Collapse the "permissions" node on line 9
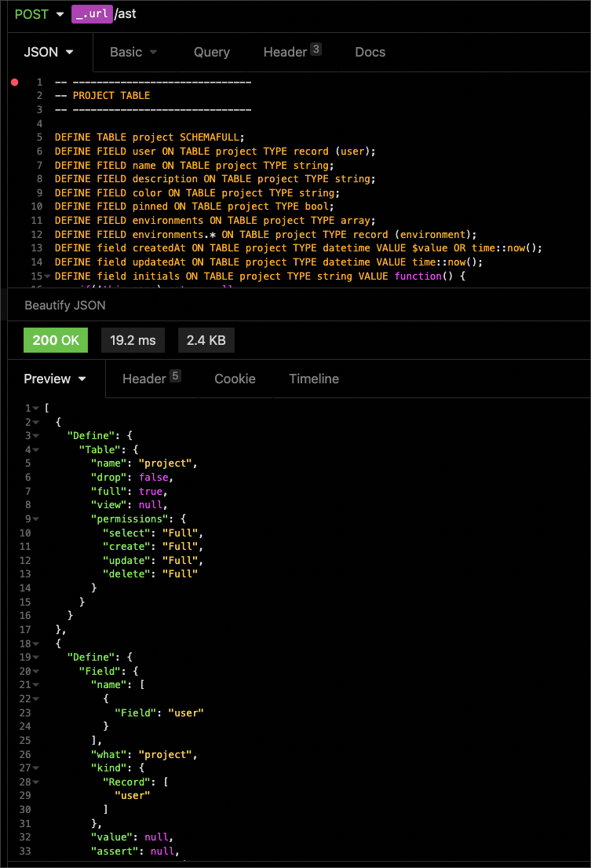 (36, 518)
